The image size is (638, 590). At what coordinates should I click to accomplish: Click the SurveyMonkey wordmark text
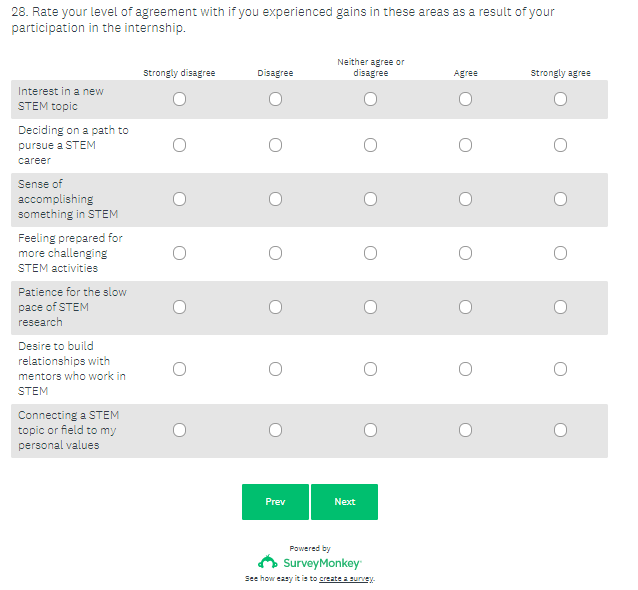(x=322, y=563)
